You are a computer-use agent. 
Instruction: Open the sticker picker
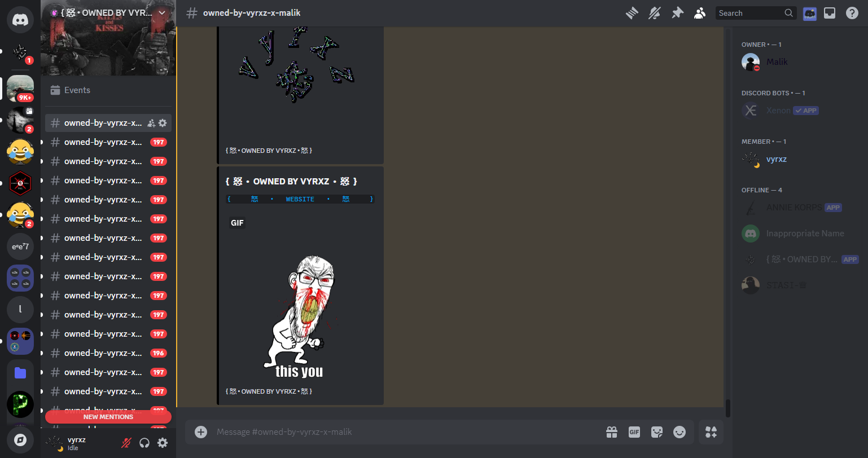pyautogui.click(x=657, y=432)
